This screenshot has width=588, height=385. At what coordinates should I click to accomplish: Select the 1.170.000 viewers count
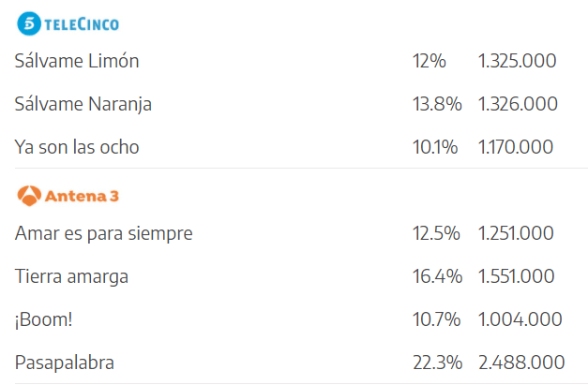pos(515,147)
